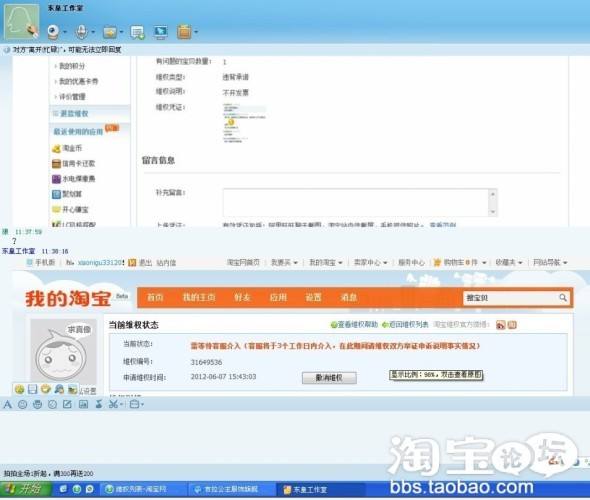Open the webcam icon's dropdown arrow

65,32
